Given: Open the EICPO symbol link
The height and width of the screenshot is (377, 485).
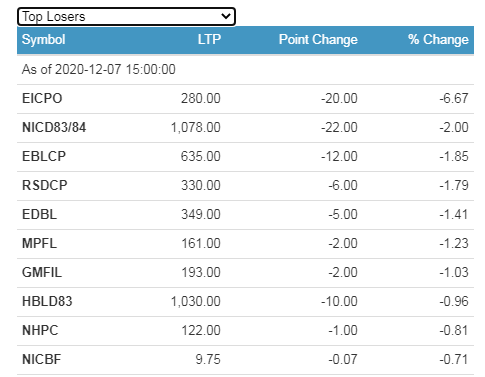Looking at the screenshot, I should pyautogui.click(x=42, y=98).
